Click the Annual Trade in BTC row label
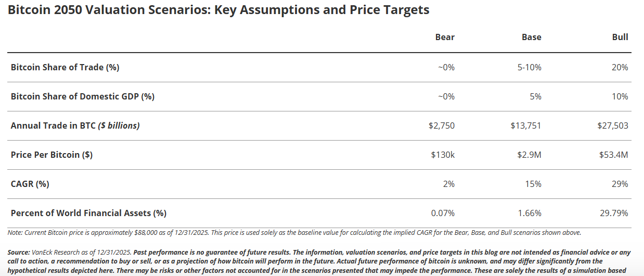Image resolution: width=644 pixels, height=276 pixels. click(75, 126)
